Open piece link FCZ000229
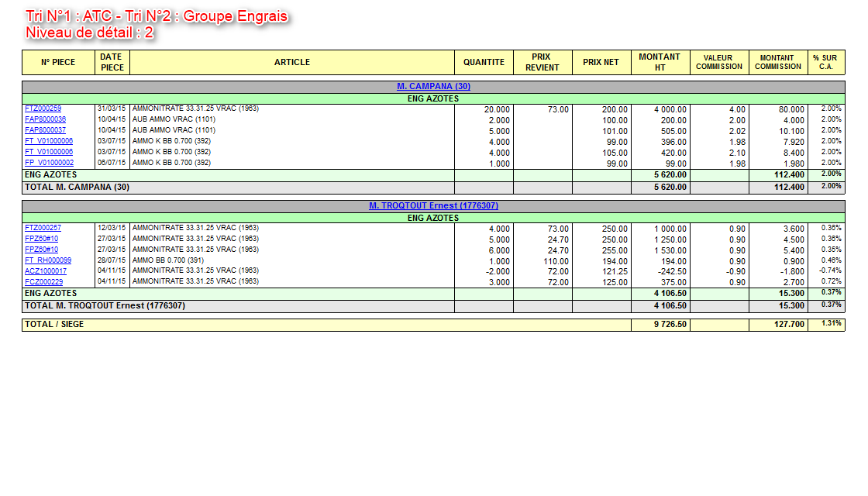Image resolution: width=868 pixels, height=496 pixels. (43, 283)
